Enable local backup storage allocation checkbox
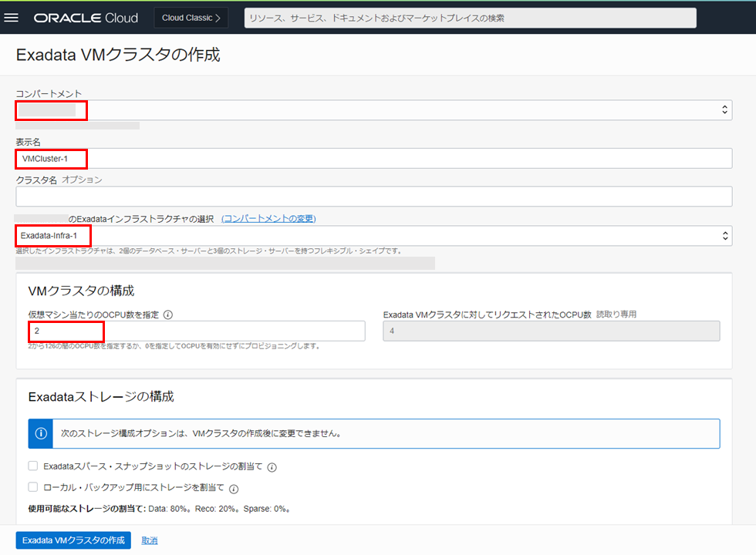 [x=33, y=487]
